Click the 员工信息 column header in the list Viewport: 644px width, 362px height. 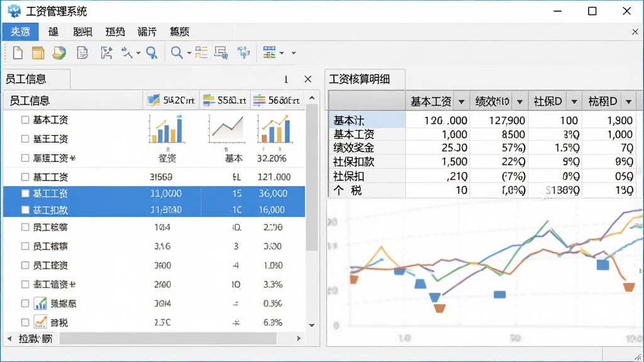(73, 101)
